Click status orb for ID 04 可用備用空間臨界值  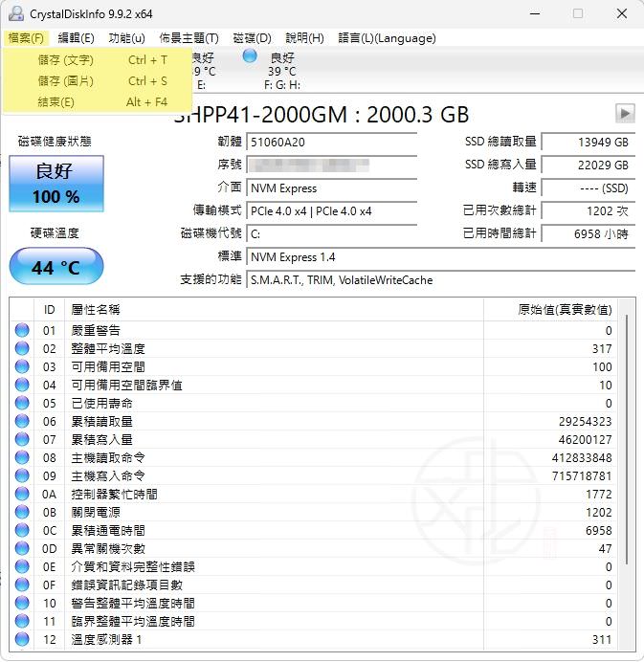pos(22,385)
